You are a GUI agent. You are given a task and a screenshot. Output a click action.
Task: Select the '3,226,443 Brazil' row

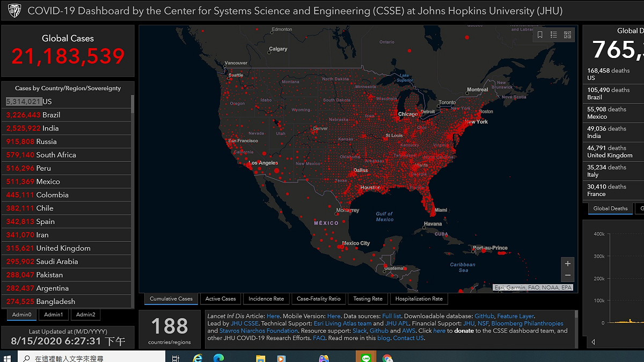(66, 115)
